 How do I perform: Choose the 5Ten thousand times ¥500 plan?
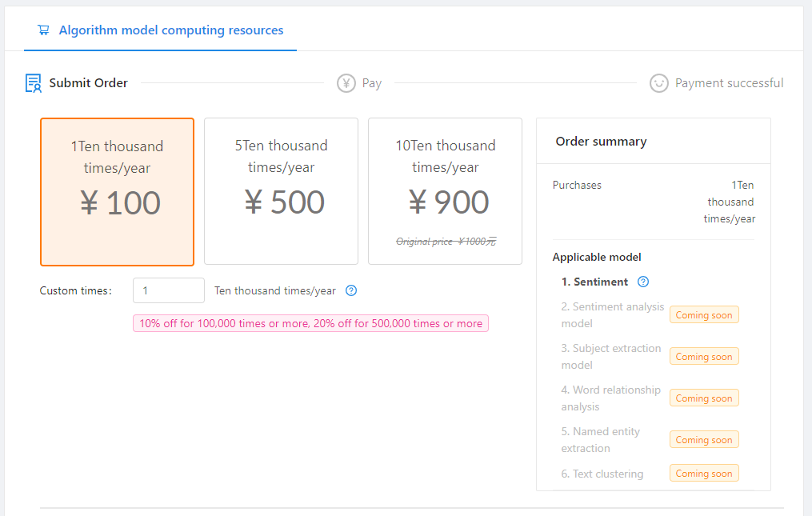click(281, 191)
